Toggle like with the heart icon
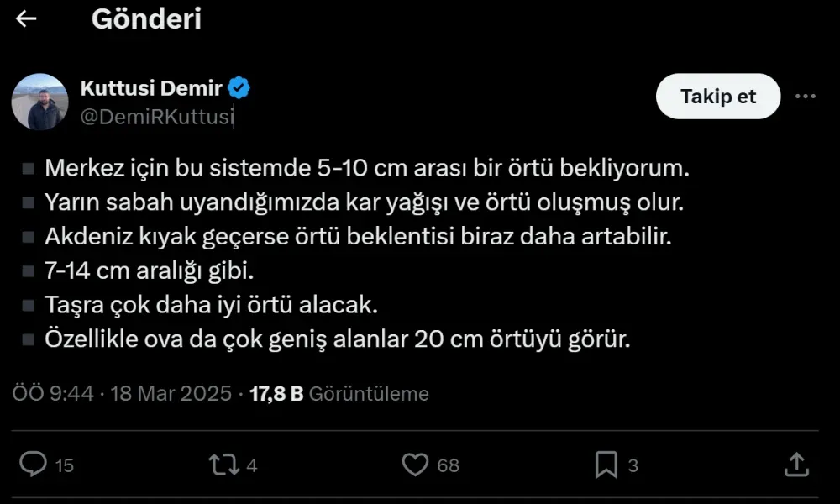The width and height of the screenshot is (840, 504). (x=415, y=465)
